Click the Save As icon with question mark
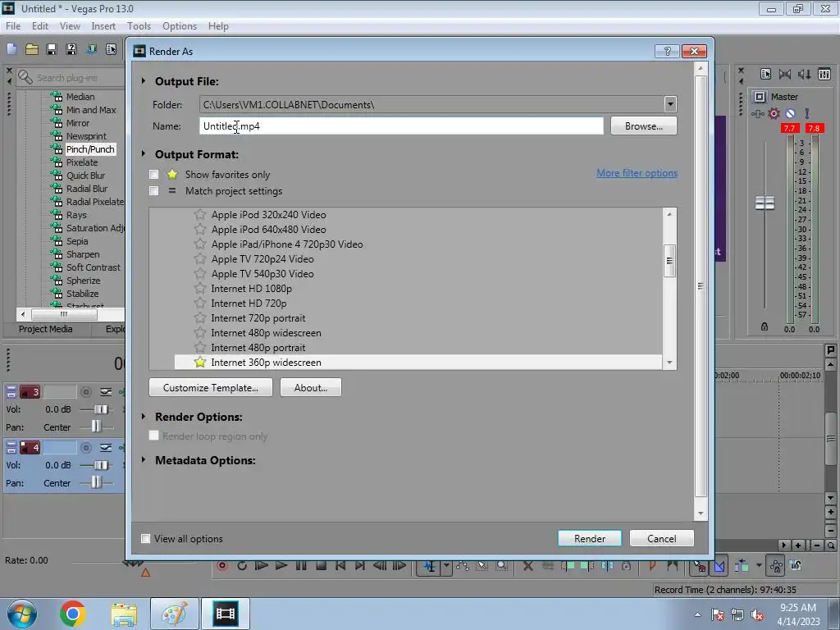The image size is (840, 630). pos(71,49)
